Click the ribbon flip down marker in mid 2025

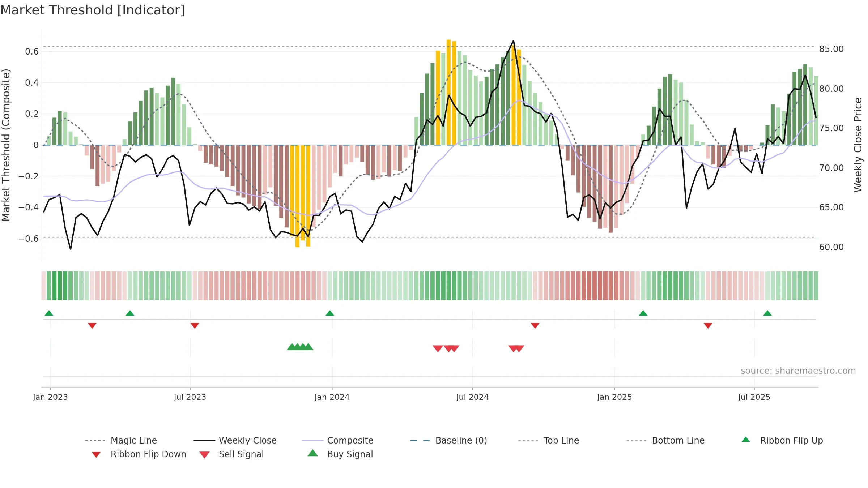[x=708, y=326]
